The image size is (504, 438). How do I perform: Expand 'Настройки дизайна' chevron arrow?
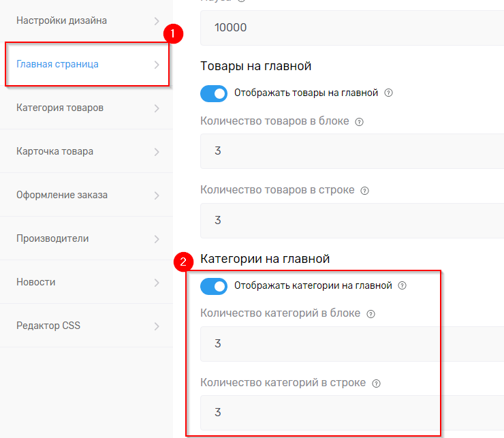click(157, 21)
